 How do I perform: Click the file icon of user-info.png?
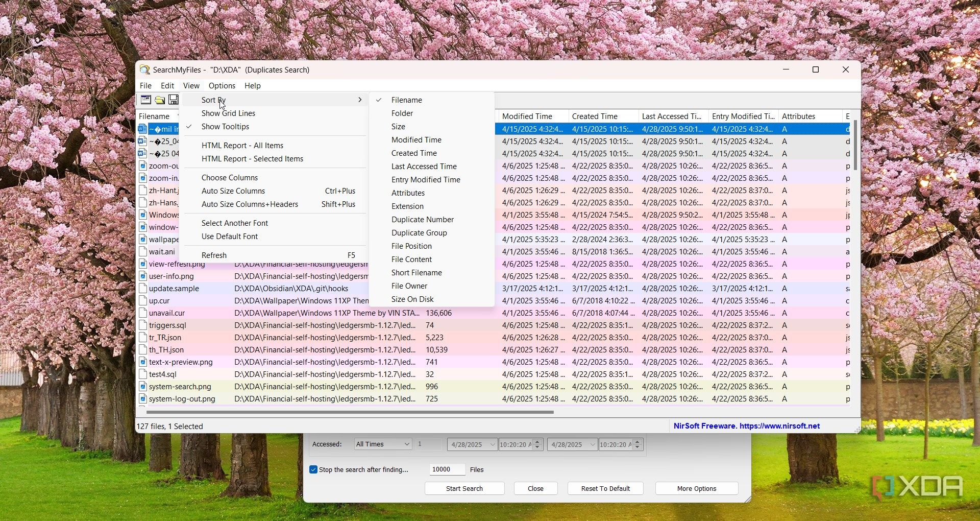tap(143, 276)
